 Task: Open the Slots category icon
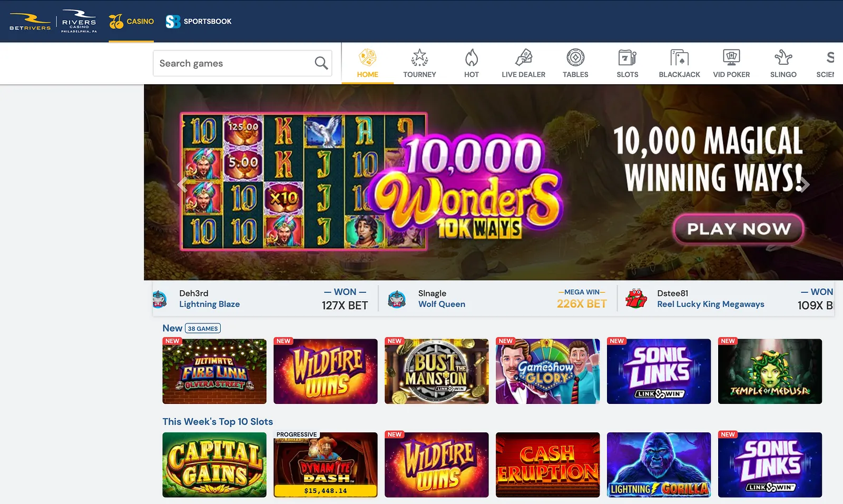(627, 57)
